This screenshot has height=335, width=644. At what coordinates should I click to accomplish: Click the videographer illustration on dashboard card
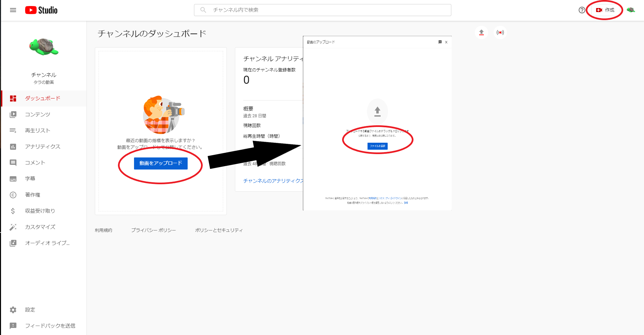point(163,115)
